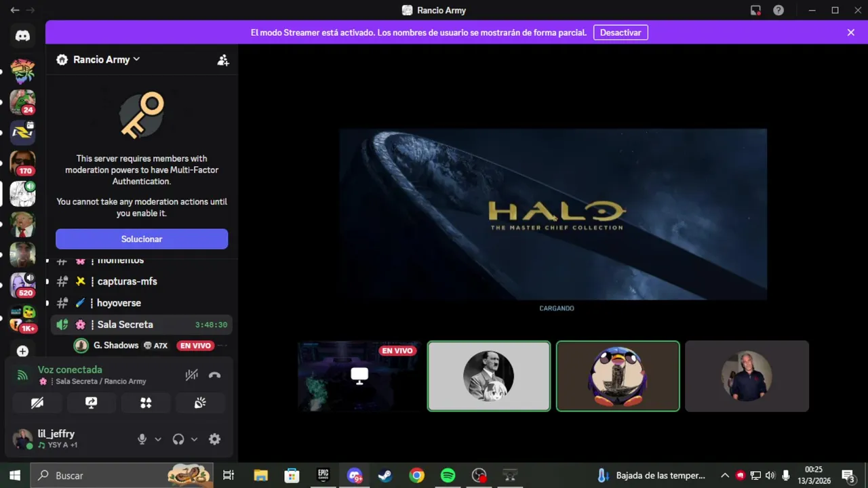Image resolution: width=868 pixels, height=488 pixels.
Task: Dismiss the streamer mode banner
Action: (850, 33)
